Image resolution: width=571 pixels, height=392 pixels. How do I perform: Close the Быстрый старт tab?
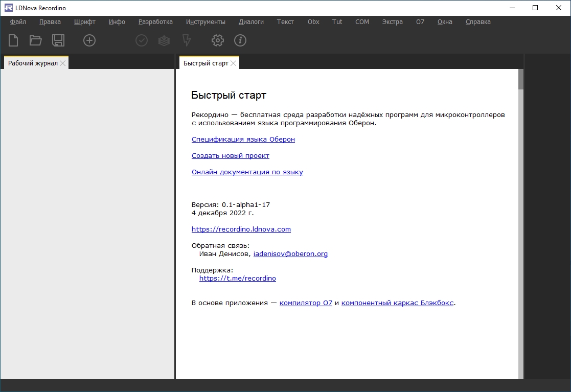234,63
